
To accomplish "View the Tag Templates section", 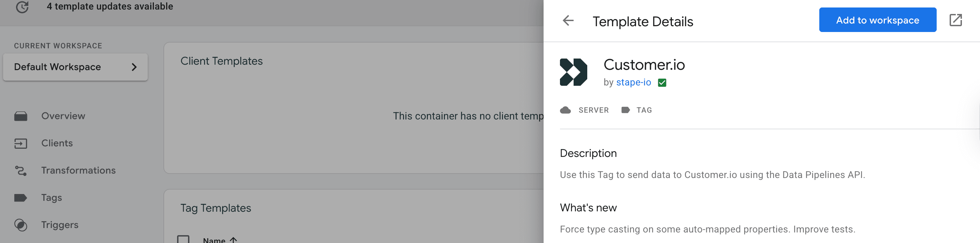I will 216,208.
